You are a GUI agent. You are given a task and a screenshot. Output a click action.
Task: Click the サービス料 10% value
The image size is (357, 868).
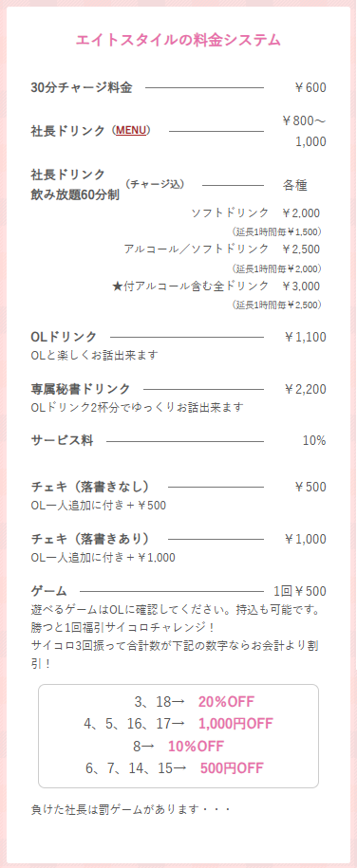(314, 441)
